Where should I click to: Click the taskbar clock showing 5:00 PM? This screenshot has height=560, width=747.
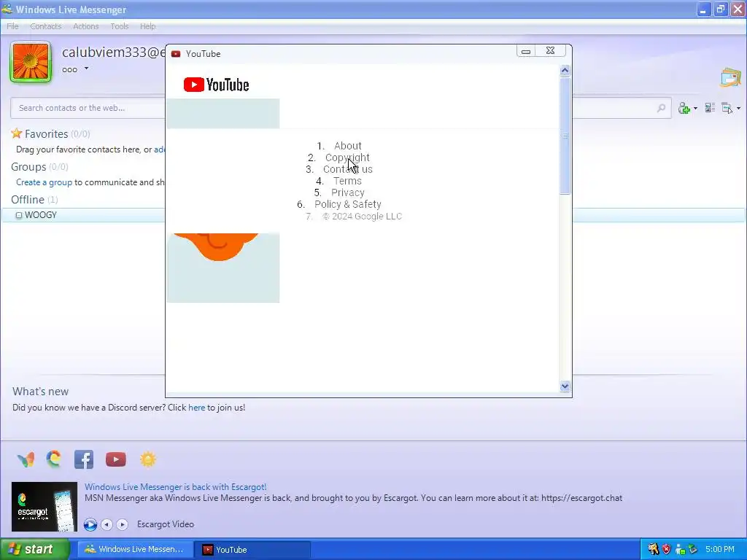tap(720, 549)
